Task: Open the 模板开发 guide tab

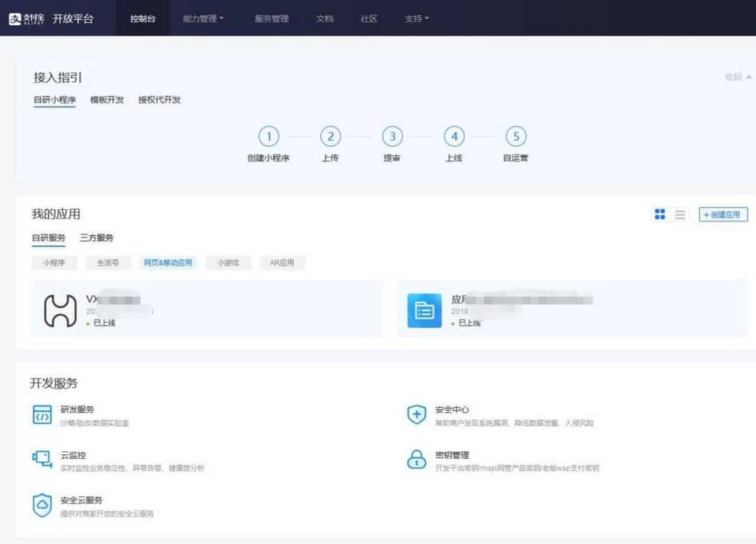Action: tap(106, 100)
